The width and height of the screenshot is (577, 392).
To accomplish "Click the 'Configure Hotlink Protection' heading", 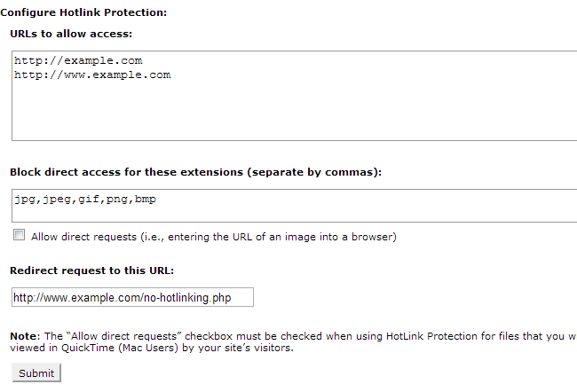I will 83,12.
